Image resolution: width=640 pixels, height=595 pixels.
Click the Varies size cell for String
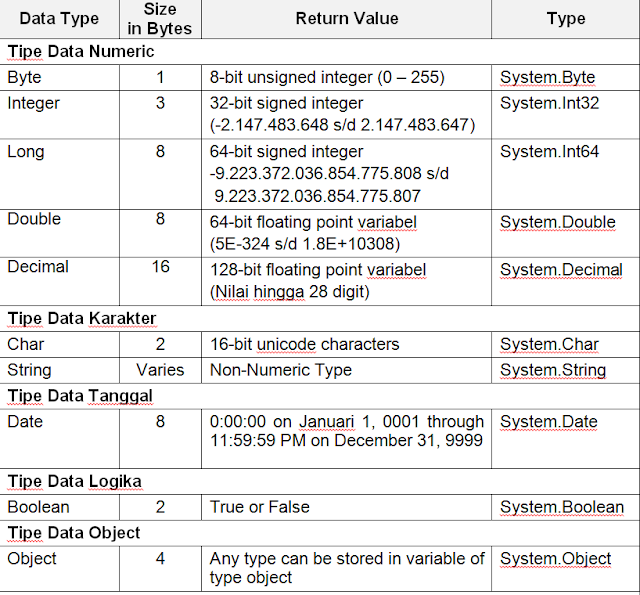(160, 370)
